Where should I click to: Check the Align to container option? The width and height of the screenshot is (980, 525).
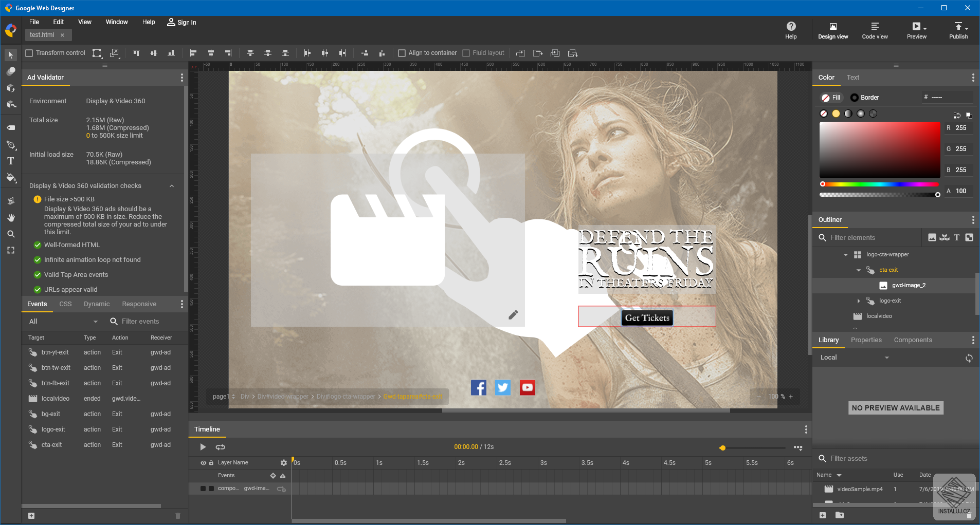pos(403,52)
